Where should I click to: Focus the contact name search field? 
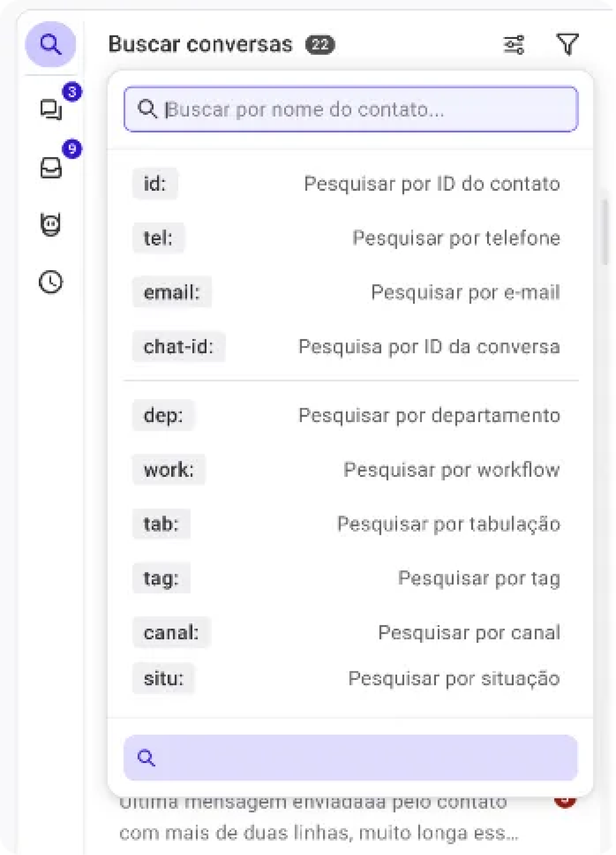[x=350, y=109]
